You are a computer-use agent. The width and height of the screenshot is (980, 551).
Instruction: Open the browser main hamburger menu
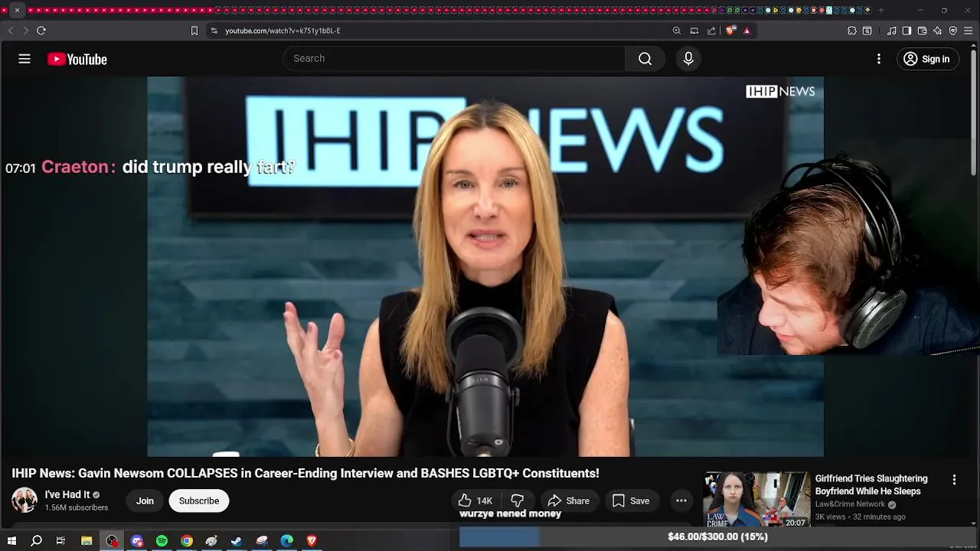(x=968, y=31)
